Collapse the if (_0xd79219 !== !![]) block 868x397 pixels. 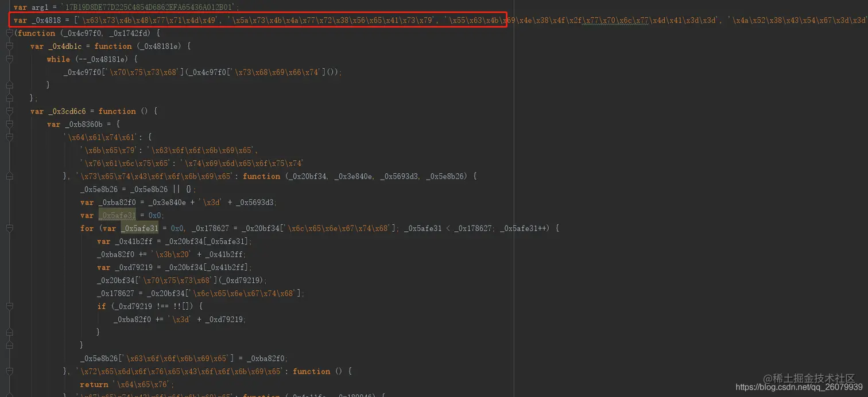[9, 306]
